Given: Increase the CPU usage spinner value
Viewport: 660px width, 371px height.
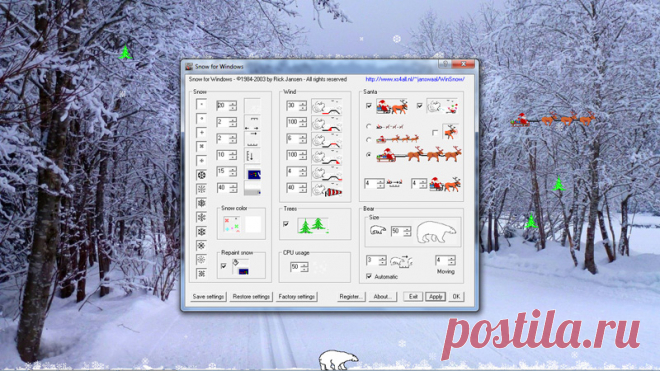Looking at the screenshot, I should [x=305, y=264].
